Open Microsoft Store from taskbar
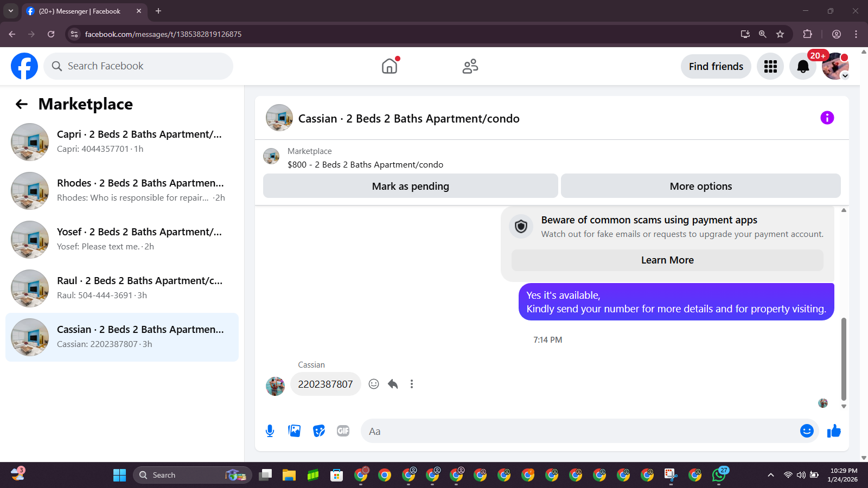Viewport: 868px width, 488px height. (337, 475)
